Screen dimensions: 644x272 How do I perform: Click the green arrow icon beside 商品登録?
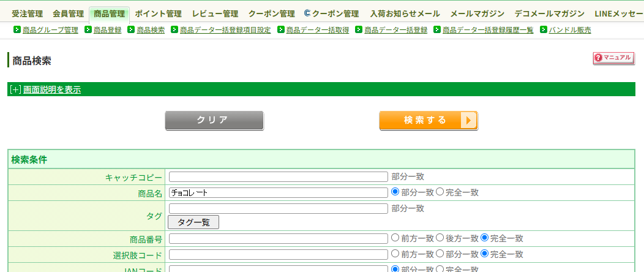pos(88,29)
